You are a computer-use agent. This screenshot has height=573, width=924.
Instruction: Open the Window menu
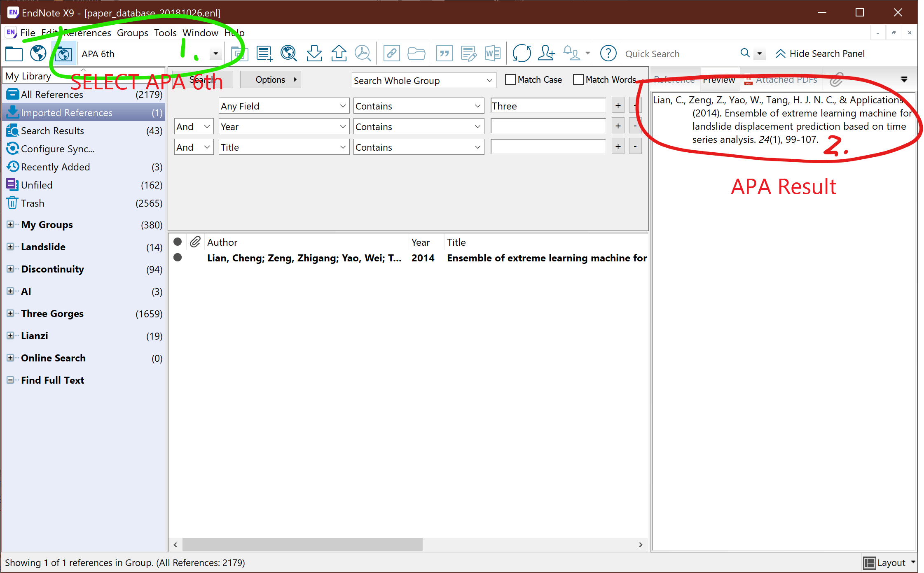pos(200,33)
